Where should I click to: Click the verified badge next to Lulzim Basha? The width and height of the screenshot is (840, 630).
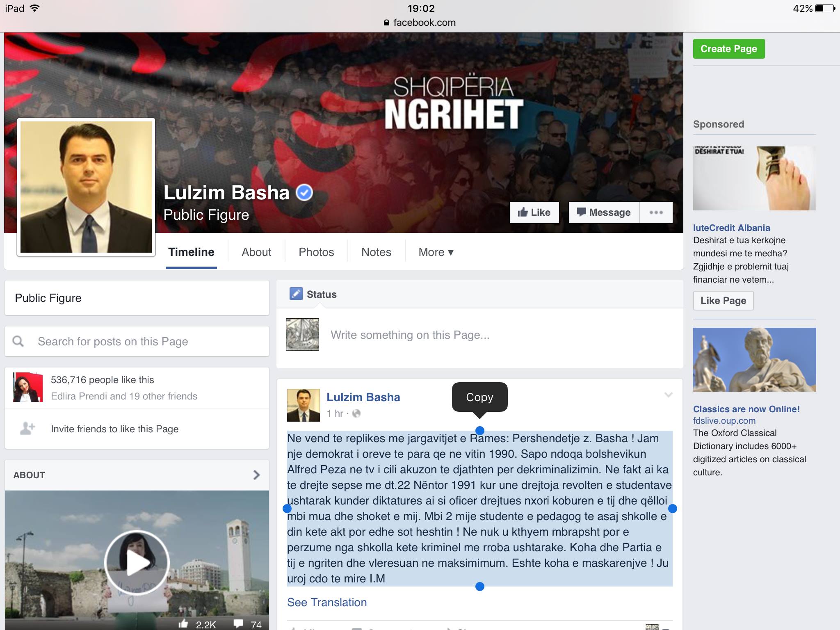(304, 192)
